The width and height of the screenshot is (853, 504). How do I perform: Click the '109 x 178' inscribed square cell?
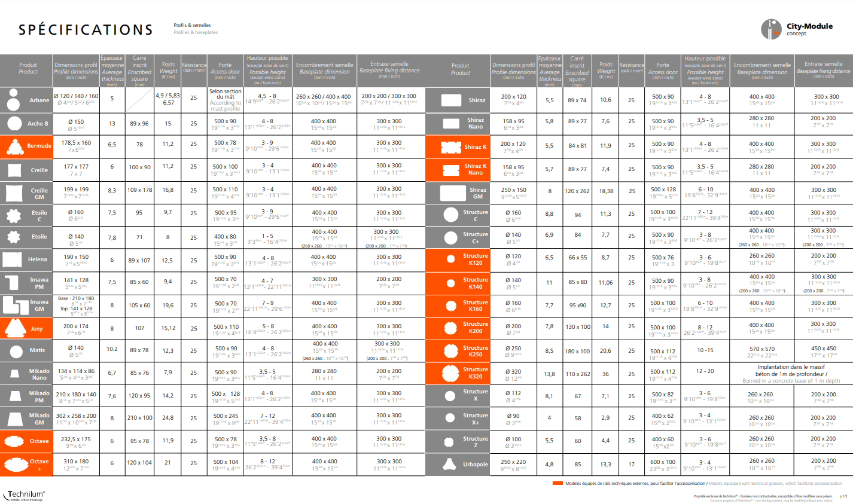[x=139, y=190]
